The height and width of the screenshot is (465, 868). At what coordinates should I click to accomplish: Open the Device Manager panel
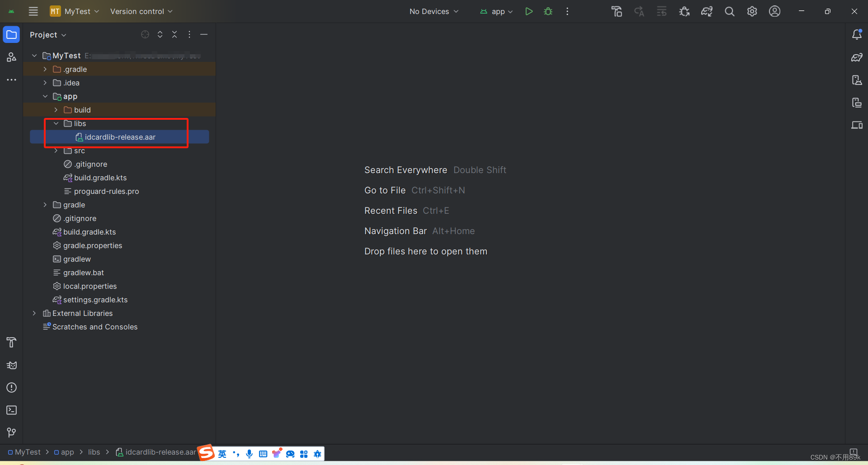point(857,125)
